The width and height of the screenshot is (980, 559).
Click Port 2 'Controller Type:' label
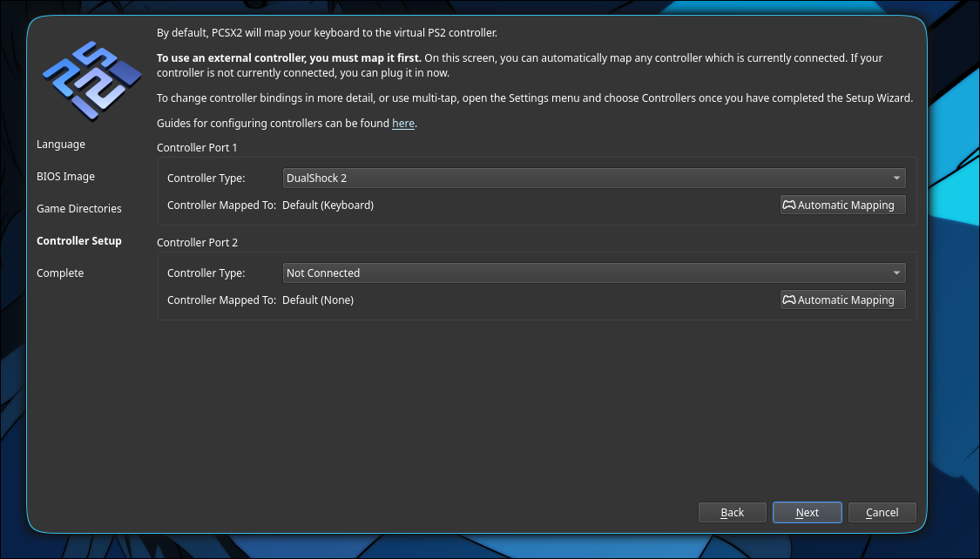click(x=206, y=273)
